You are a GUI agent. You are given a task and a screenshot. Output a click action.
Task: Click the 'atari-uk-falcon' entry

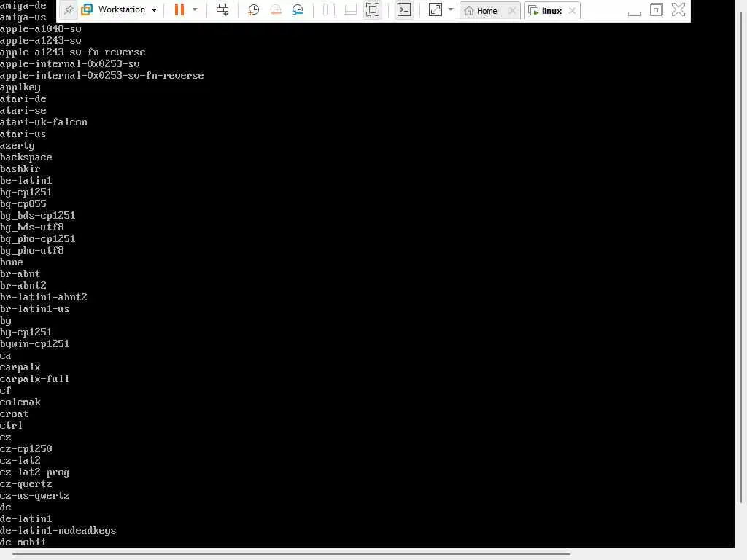coord(43,122)
